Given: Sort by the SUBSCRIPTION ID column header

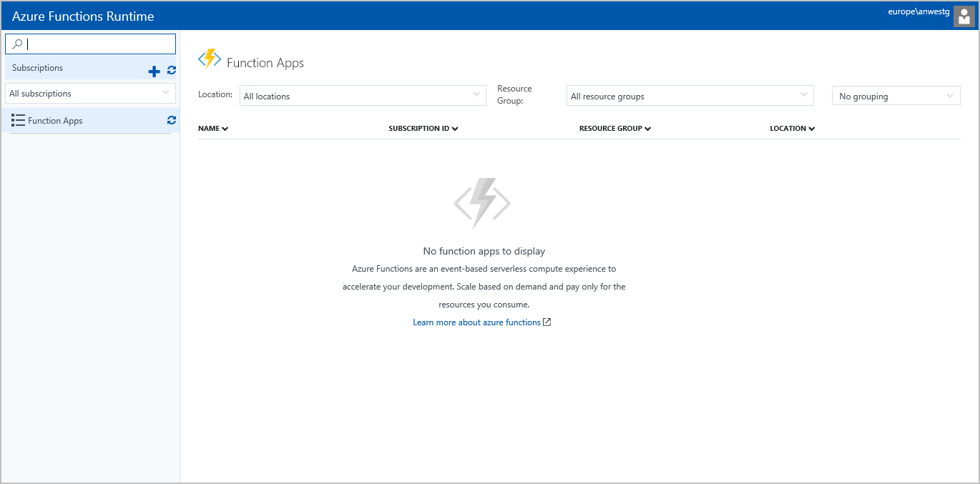Looking at the screenshot, I should [423, 129].
